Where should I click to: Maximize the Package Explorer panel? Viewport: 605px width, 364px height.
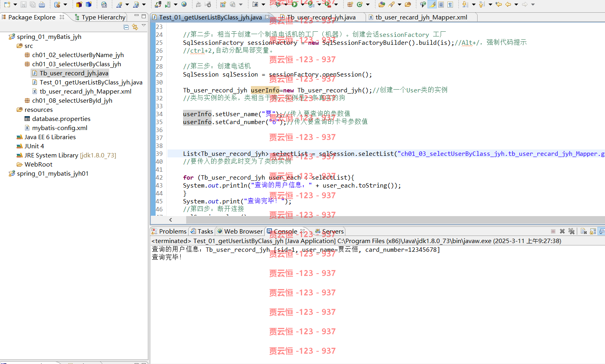[144, 16]
